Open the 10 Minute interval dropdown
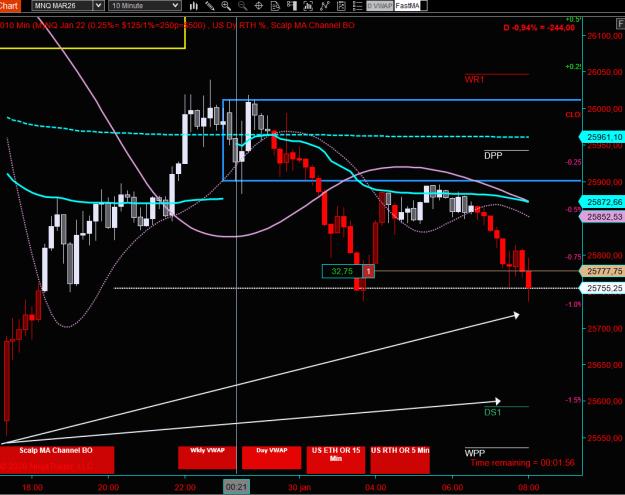Viewport: 625px width, 495px height. tap(175, 6)
